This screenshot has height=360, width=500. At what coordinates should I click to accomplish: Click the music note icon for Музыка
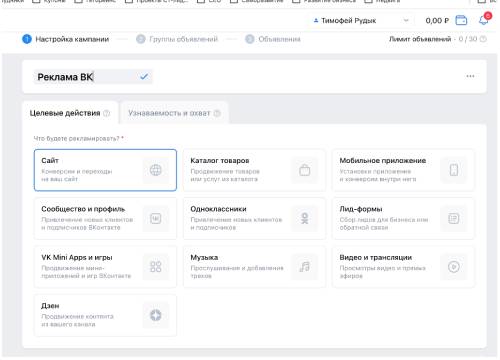click(x=305, y=267)
